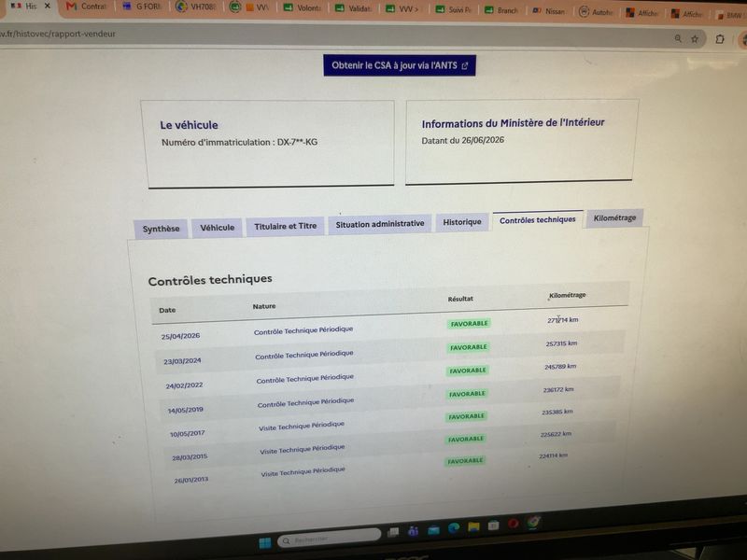Open the Synthèse tab
747x560 pixels.
[x=161, y=229]
